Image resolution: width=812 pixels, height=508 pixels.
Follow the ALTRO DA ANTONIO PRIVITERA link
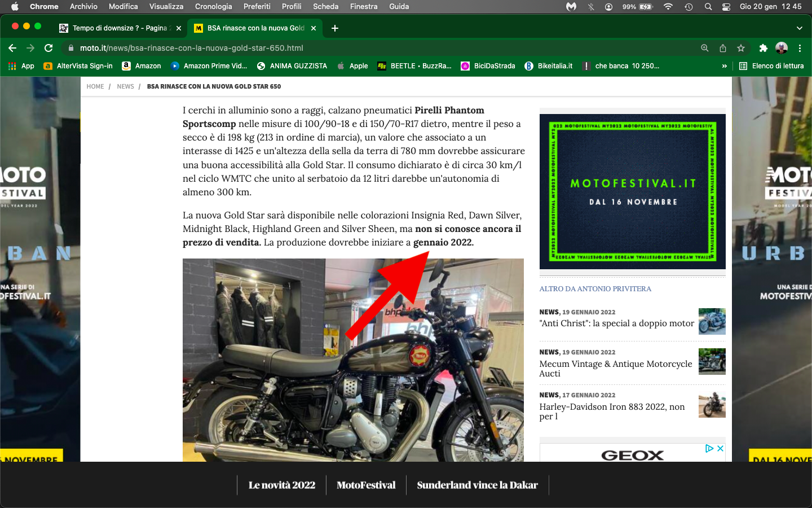[595, 289]
